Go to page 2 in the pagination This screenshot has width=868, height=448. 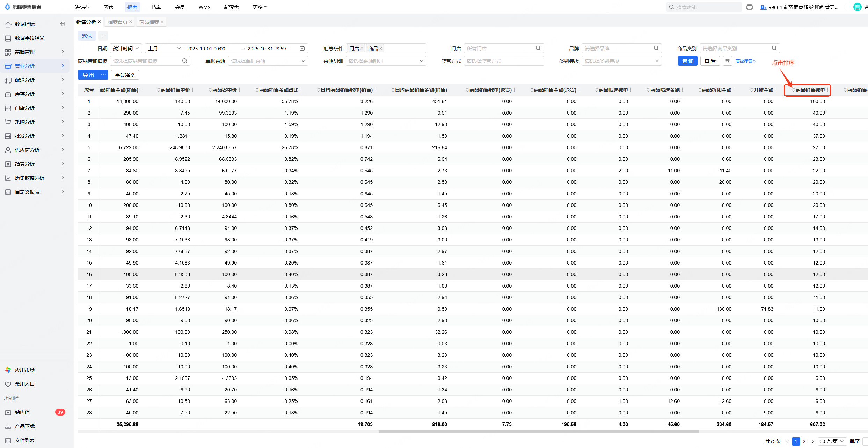coord(804,441)
